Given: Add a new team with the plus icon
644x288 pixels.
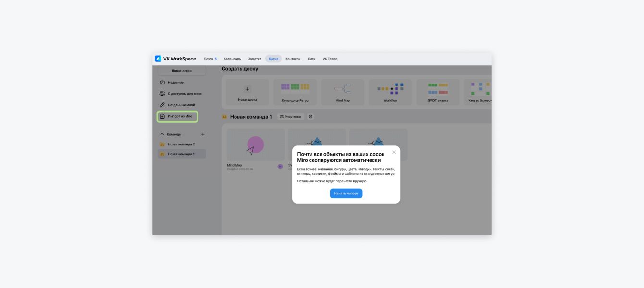Looking at the screenshot, I should pos(203,134).
